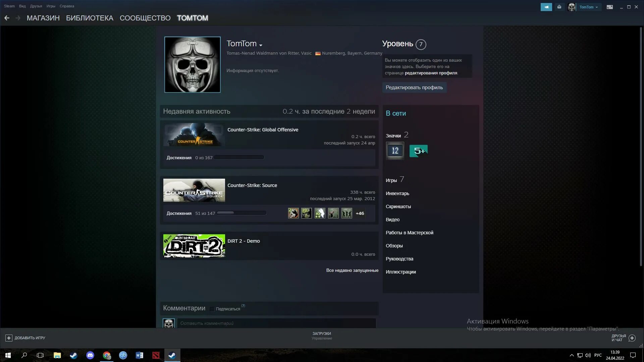This screenshot has height=362, width=644.
Task: Click the first Counter-Strike: Source achievement icon
Action: pos(293,213)
